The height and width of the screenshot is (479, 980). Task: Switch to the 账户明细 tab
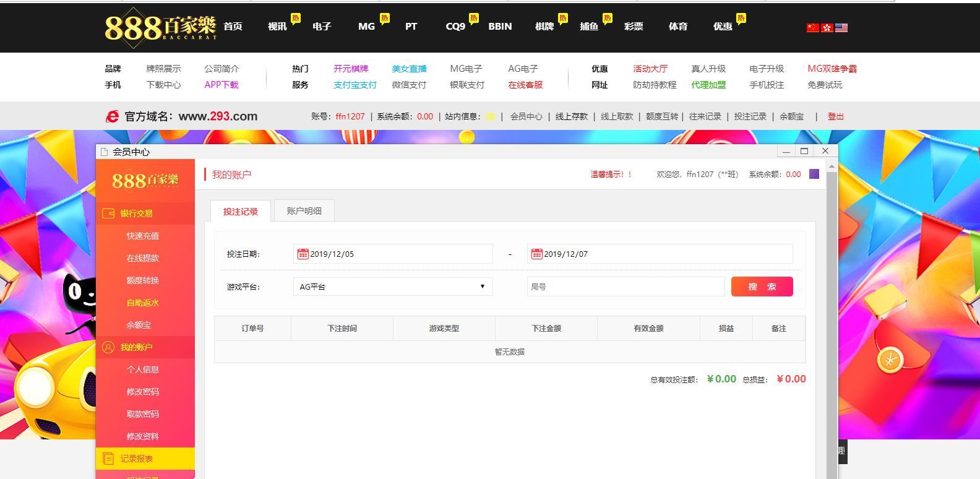304,210
